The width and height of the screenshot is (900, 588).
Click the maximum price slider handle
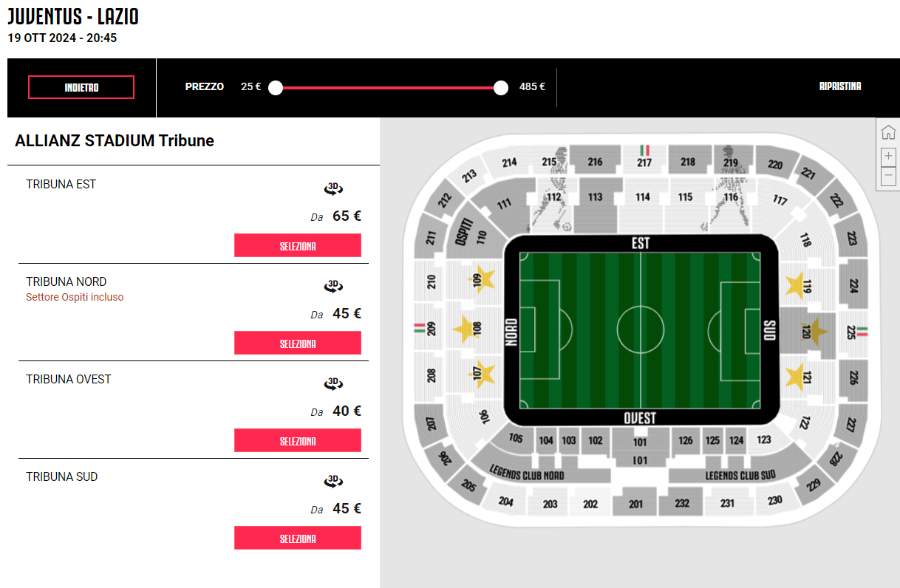pos(501,88)
